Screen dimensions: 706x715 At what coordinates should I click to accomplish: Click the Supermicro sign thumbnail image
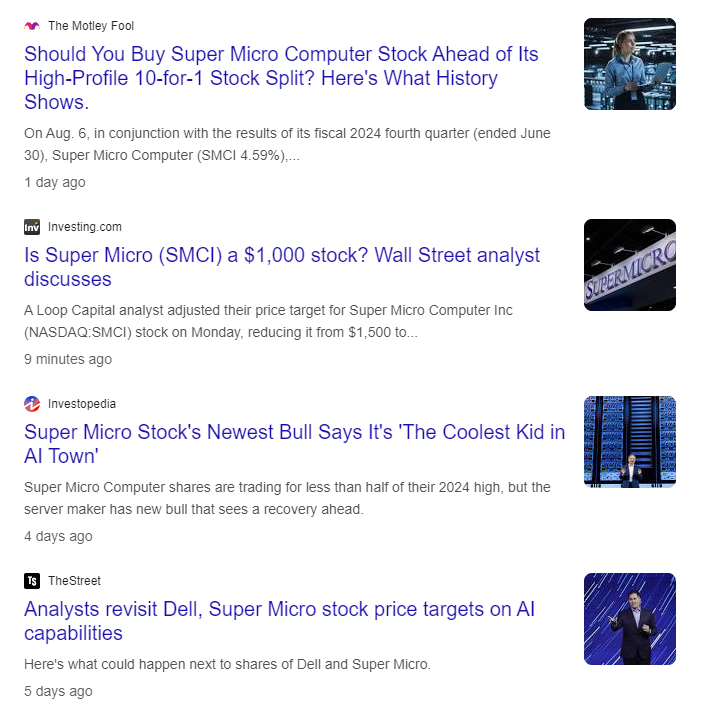click(630, 265)
